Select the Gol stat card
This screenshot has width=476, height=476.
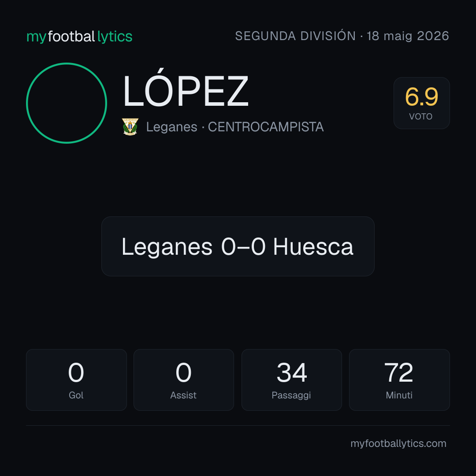coord(76,380)
